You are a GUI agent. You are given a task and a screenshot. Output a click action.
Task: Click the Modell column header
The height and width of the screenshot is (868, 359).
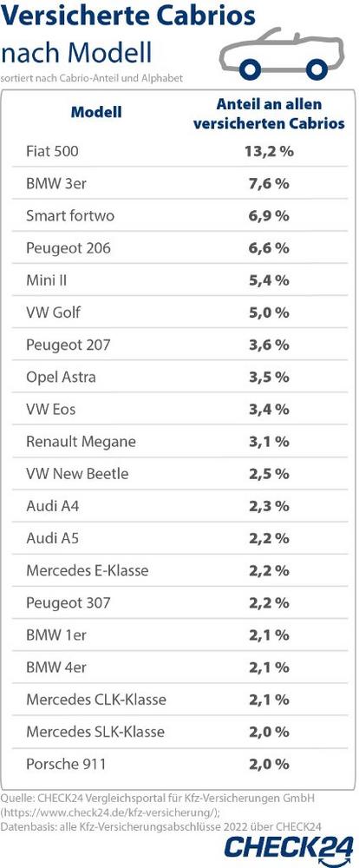click(x=96, y=112)
